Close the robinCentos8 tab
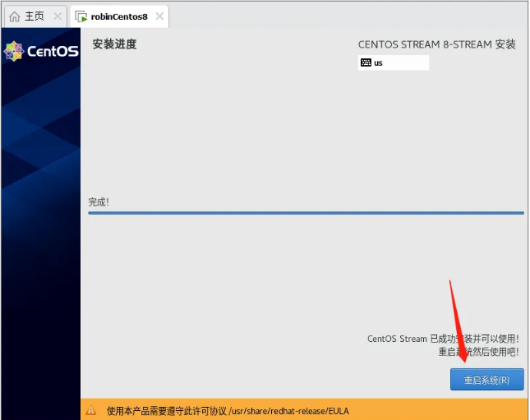Image resolution: width=530 pixels, height=420 pixels. point(159,16)
